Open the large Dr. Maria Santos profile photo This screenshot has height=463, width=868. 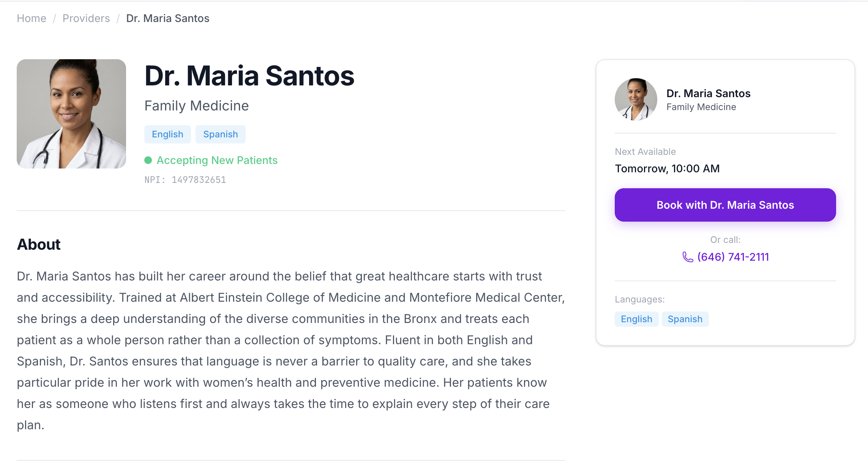pyautogui.click(x=71, y=114)
